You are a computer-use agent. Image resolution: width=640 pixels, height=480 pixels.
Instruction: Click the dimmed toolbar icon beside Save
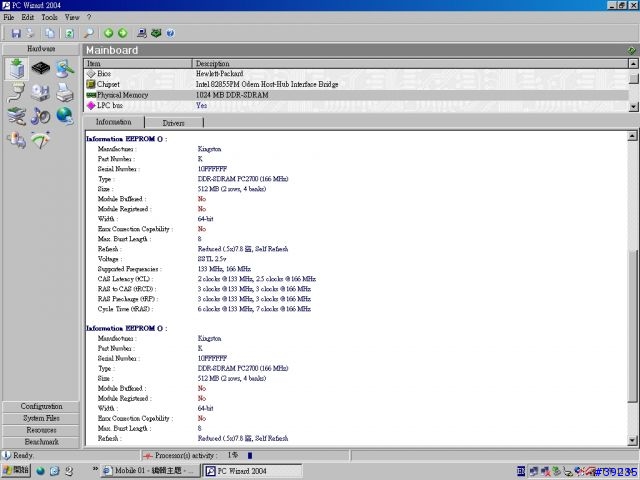click(x=30, y=33)
